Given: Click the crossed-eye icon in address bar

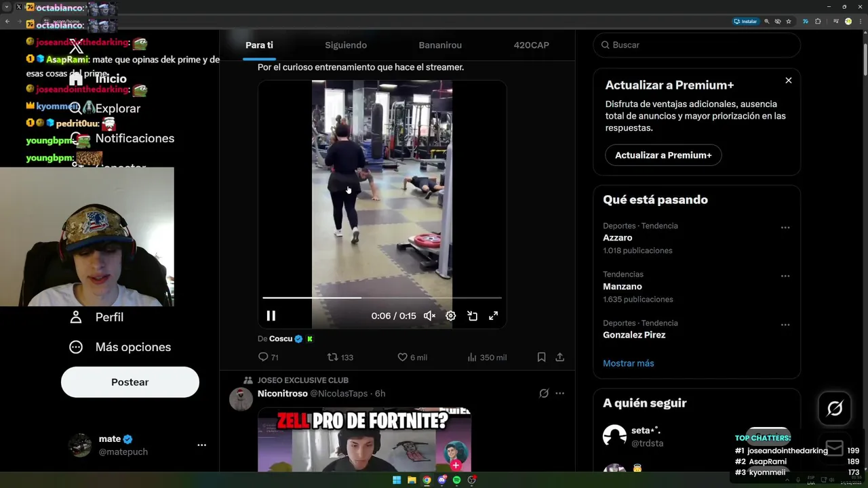Looking at the screenshot, I should (x=778, y=21).
